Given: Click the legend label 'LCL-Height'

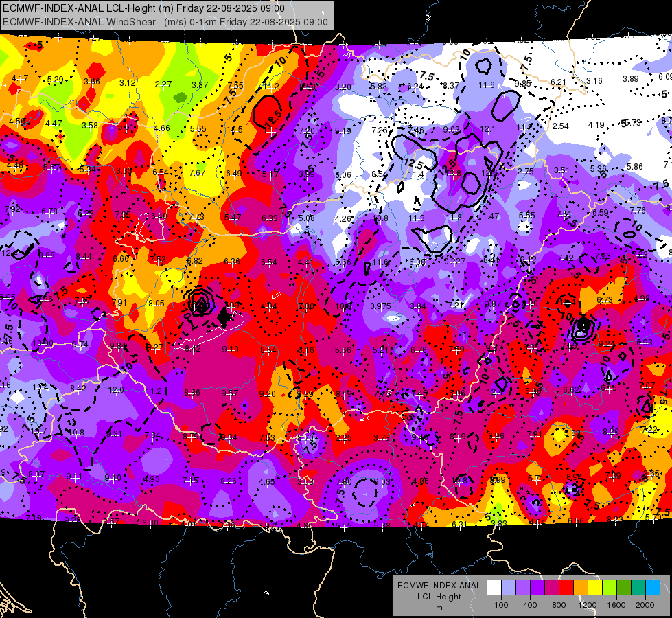Looking at the screenshot, I should coord(439,597).
